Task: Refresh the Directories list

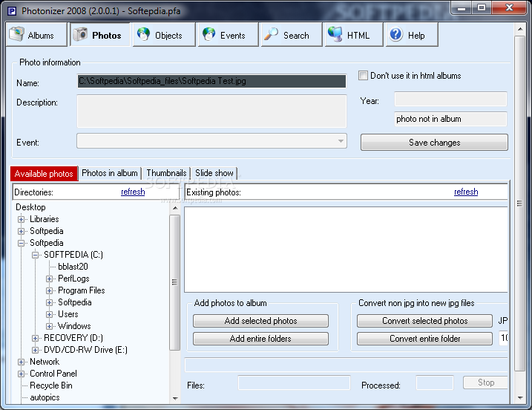Action: pos(133,192)
